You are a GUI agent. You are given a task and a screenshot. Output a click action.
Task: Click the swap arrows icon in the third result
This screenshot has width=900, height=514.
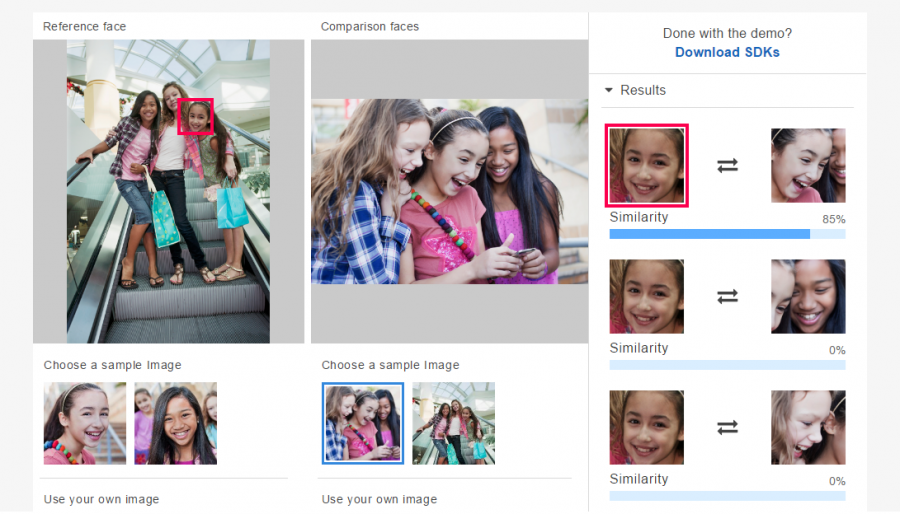pos(727,427)
